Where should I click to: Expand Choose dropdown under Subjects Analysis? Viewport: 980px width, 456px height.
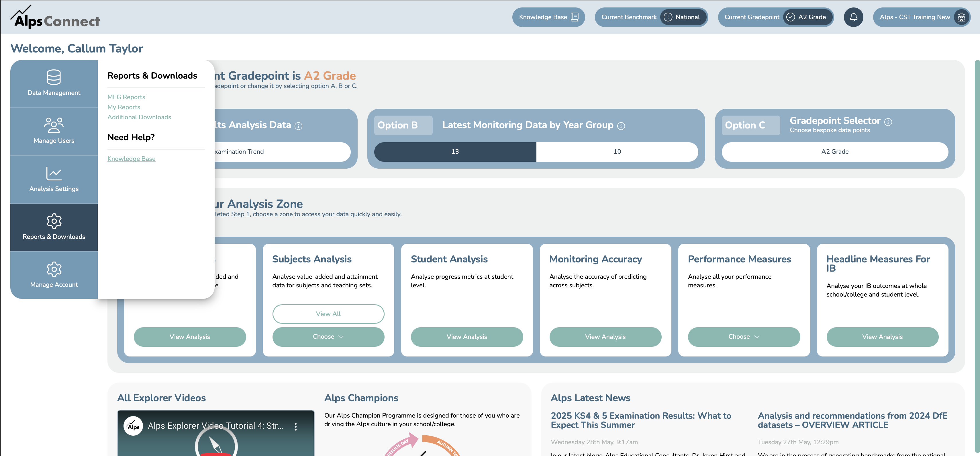[x=328, y=336]
